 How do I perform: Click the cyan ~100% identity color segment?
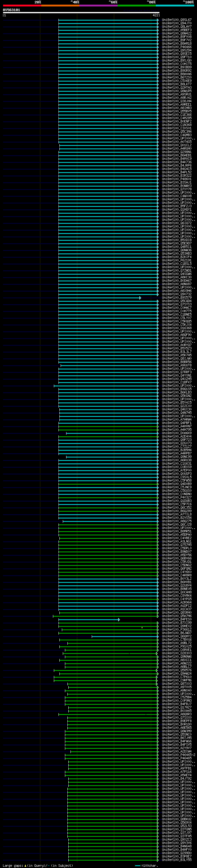tap(175, 6)
